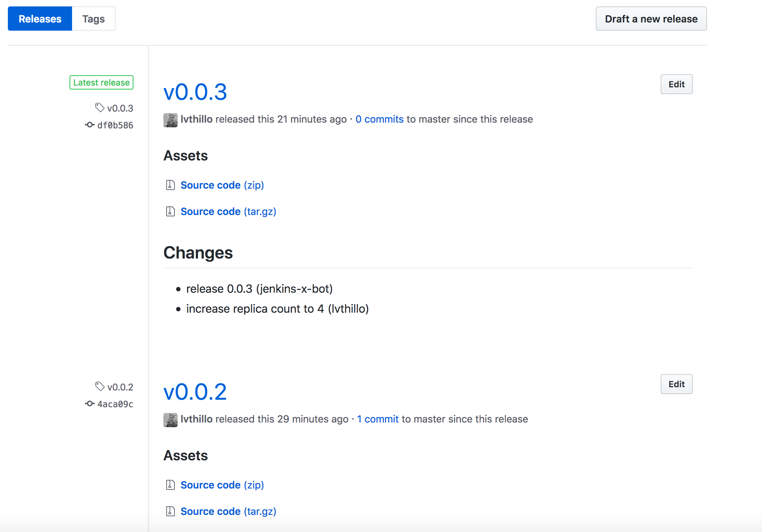Click lvthillo's avatar on the v0.0.3 release

(170, 120)
